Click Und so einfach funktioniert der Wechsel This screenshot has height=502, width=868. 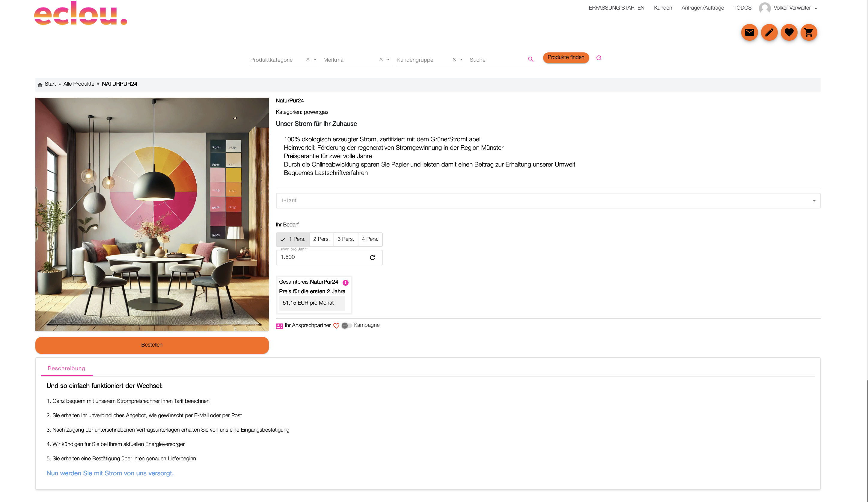(x=104, y=386)
